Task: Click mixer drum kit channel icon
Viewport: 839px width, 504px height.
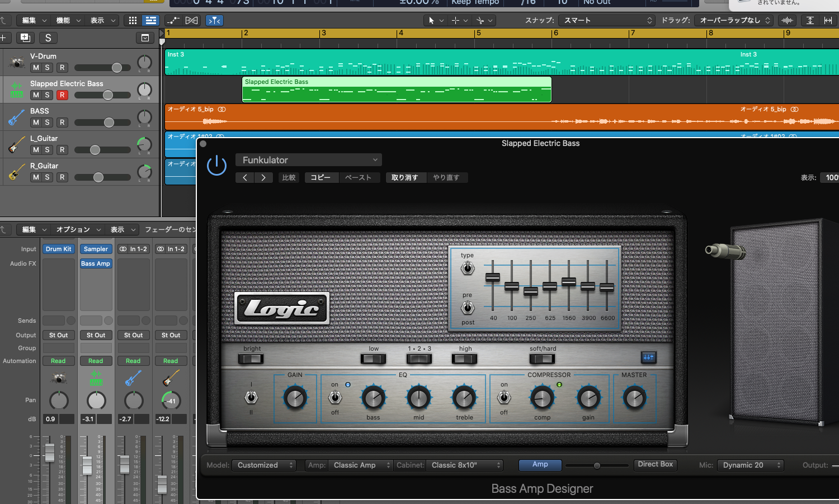Action: [59, 379]
